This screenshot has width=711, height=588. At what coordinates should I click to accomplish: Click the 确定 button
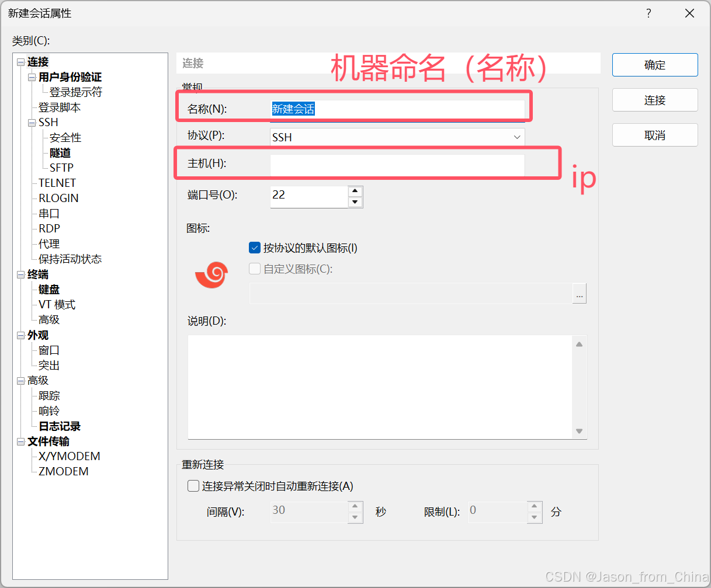click(655, 65)
